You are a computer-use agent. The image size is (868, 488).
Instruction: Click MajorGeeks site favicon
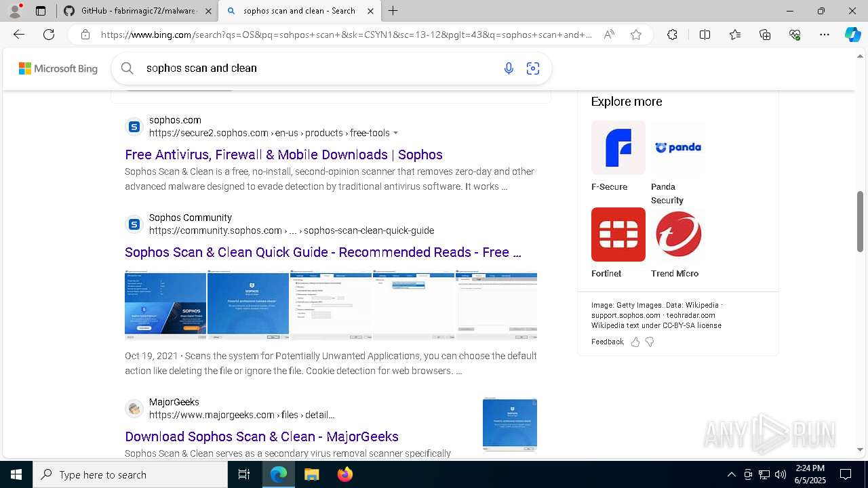tap(134, 409)
